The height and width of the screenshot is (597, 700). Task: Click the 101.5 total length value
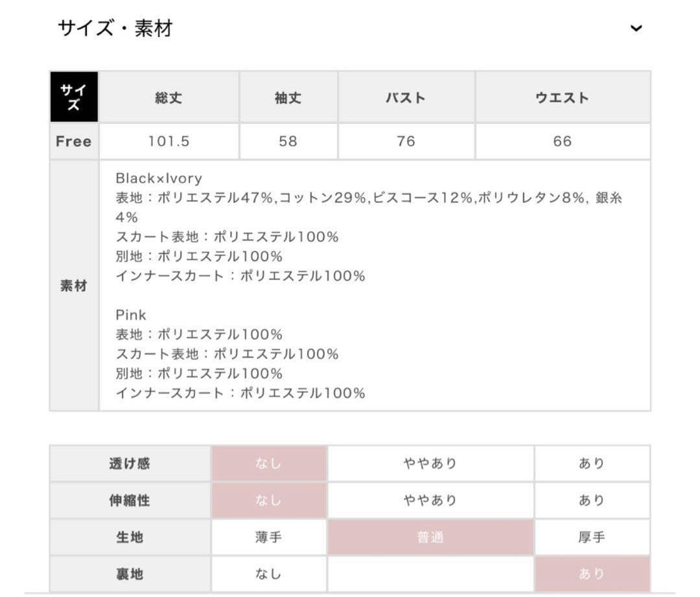pos(169,141)
